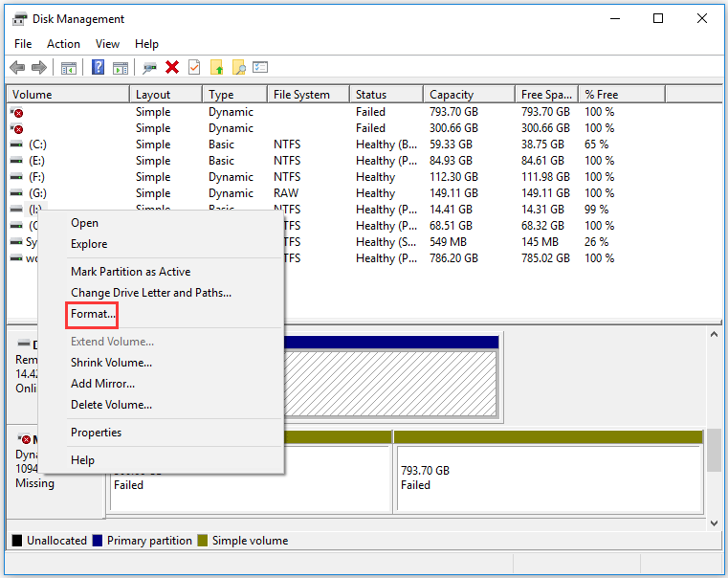This screenshot has height=578, width=728.
Task: Click the Back arrow toolbar icon
Action: (17, 68)
